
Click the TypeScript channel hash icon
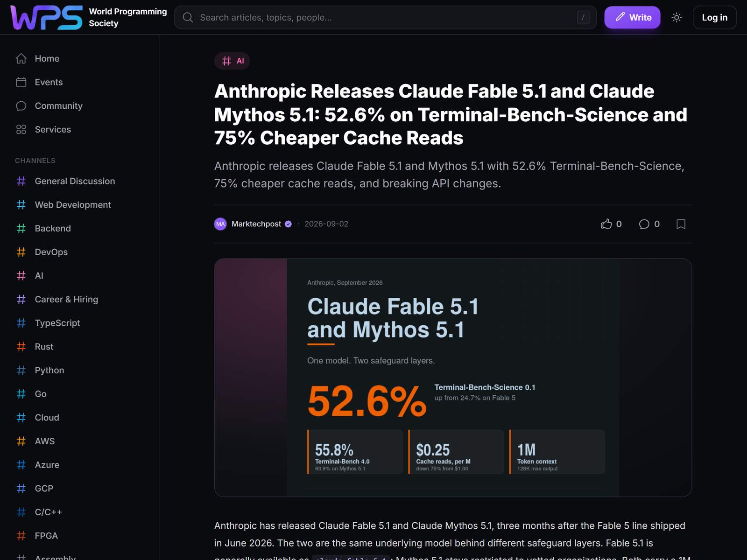[21, 323]
